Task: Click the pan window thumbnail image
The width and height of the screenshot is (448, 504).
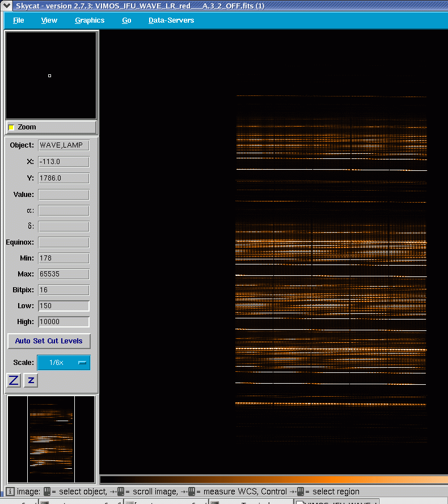Action: 51,439
